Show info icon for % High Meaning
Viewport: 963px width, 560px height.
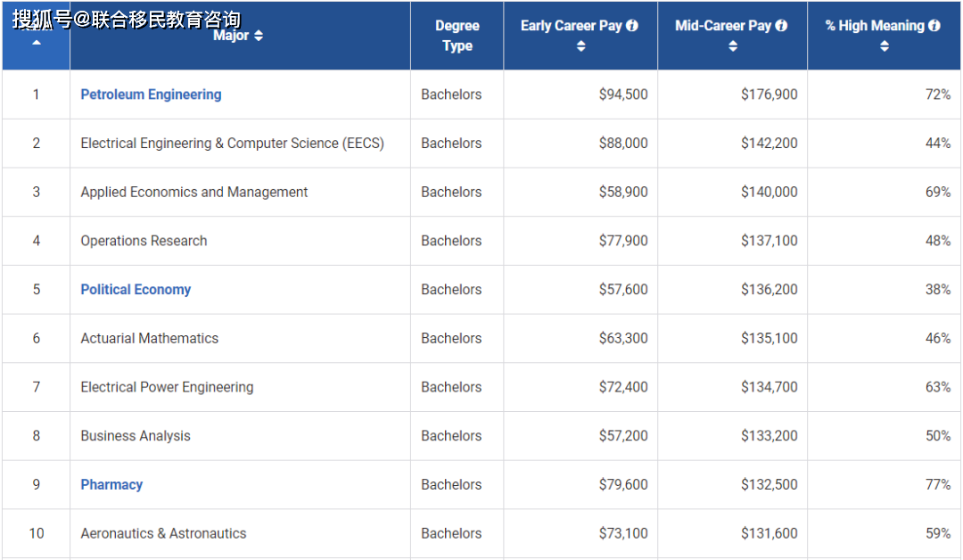[934, 26]
